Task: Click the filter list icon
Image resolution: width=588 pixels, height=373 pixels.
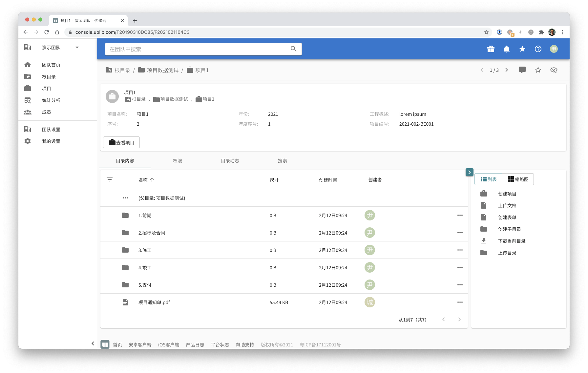Action: click(x=110, y=179)
